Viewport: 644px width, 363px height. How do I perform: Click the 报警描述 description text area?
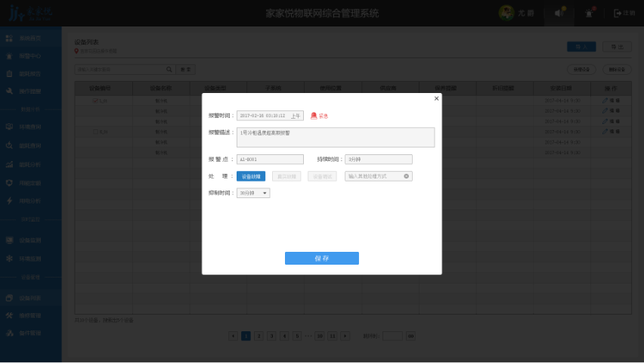336,137
